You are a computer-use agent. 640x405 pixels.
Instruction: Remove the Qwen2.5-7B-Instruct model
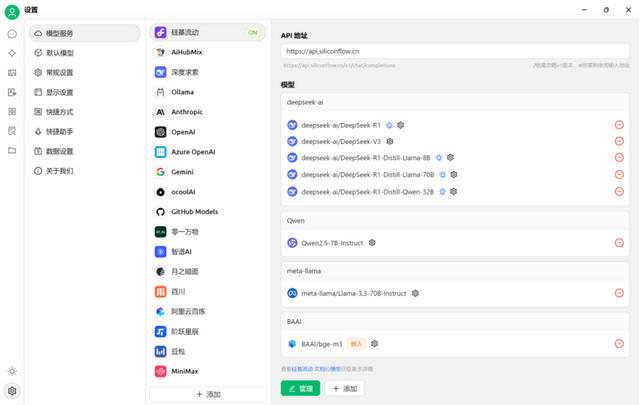pos(619,243)
